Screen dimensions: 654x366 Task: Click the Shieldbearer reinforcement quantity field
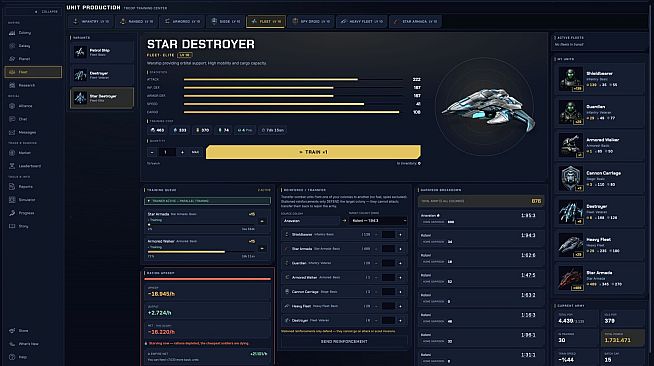[x=388, y=235]
